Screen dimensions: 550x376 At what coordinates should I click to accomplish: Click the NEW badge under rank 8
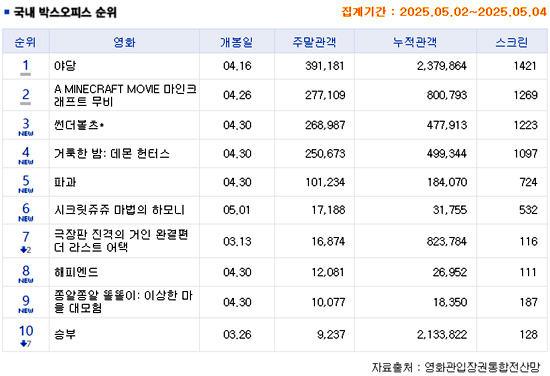(26, 281)
